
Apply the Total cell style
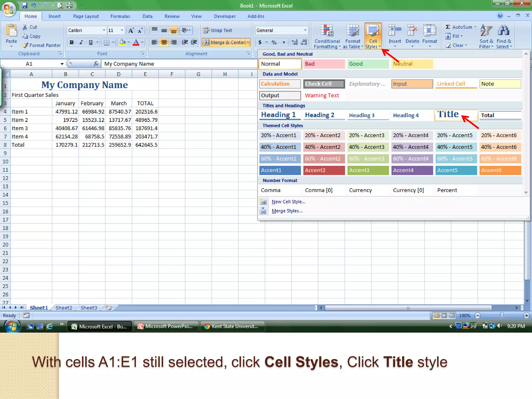[x=500, y=115]
